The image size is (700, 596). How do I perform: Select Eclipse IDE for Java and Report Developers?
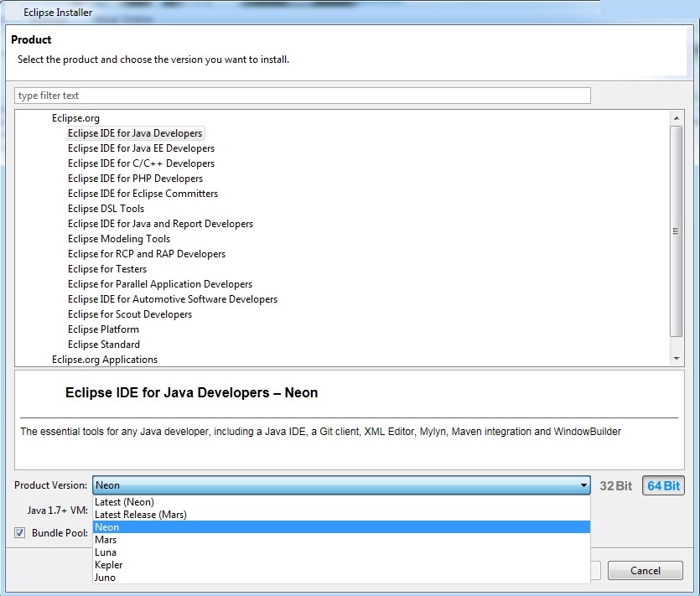[x=160, y=224]
